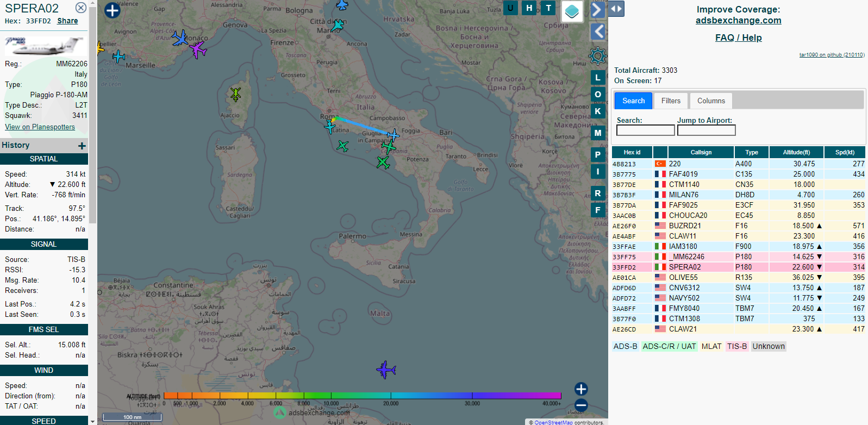Click the magenta aircraft icon near Monaco
Viewport: 868px width, 425px height.
pyautogui.click(x=198, y=49)
